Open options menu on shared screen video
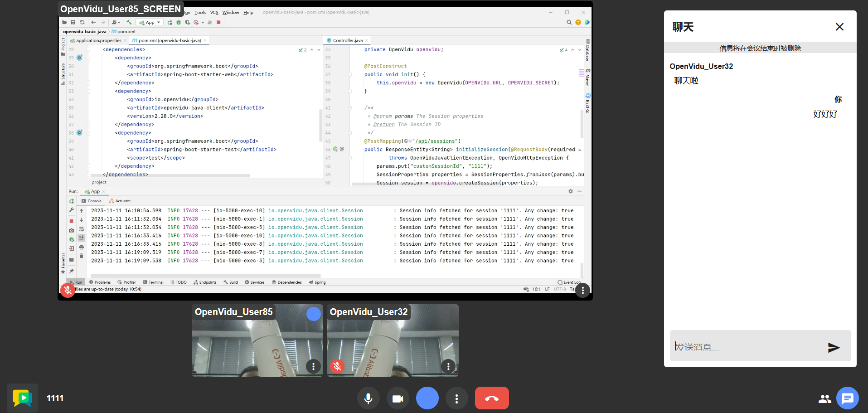The width and height of the screenshot is (868, 413). 583,290
